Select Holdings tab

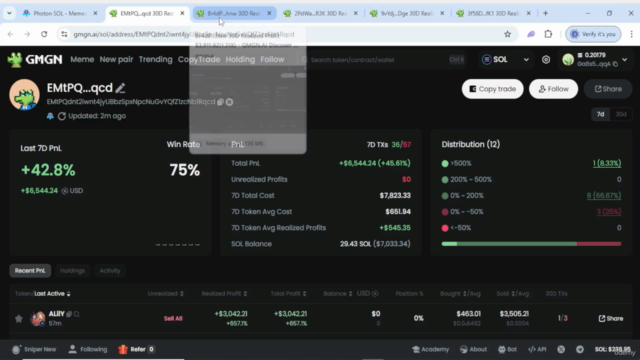[x=72, y=271]
